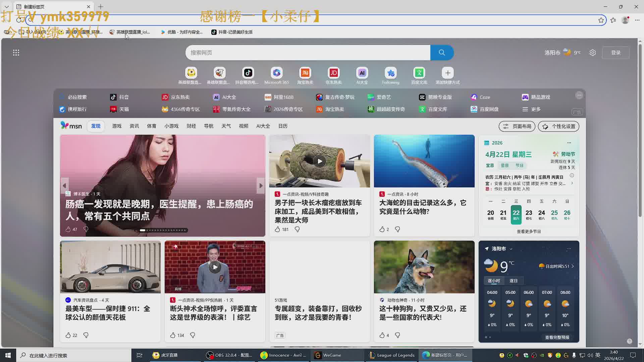Open League of Legends from the taskbar
The width and height of the screenshot is (644, 362).
tap(392, 355)
